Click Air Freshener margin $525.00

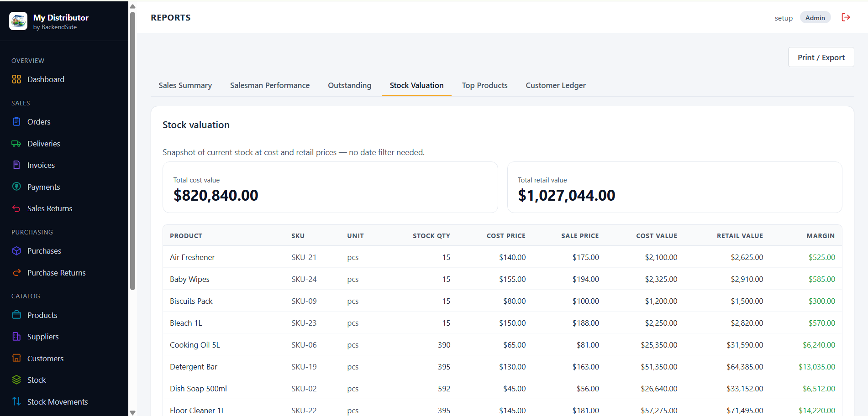point(821,257)
